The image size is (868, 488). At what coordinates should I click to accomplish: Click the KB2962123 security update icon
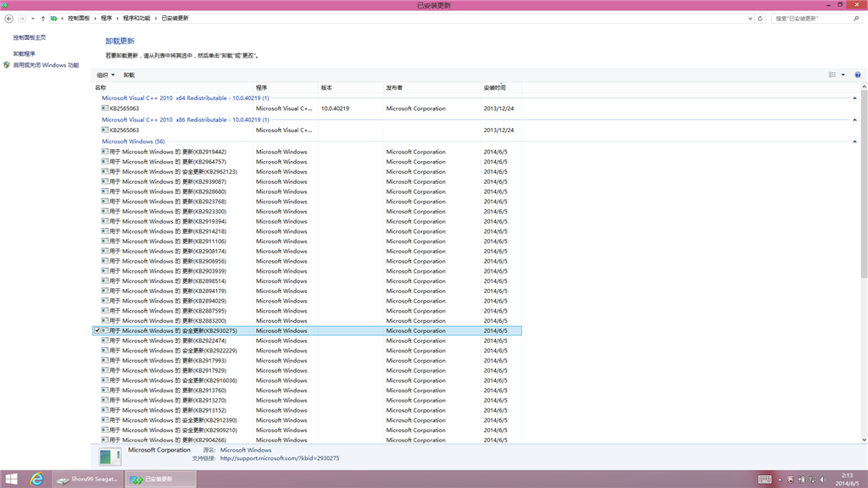coord(104,171)
